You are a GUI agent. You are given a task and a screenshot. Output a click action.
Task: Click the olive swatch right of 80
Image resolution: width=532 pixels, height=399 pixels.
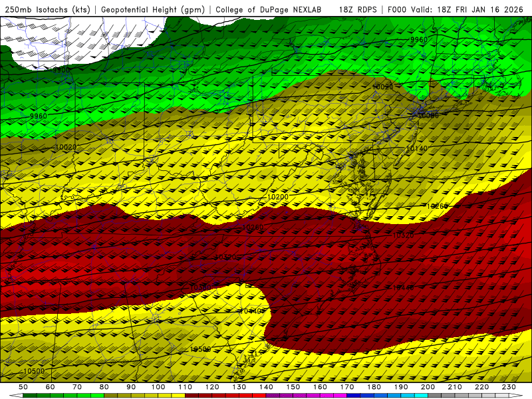pyautogui.click(x=111, y=396)
